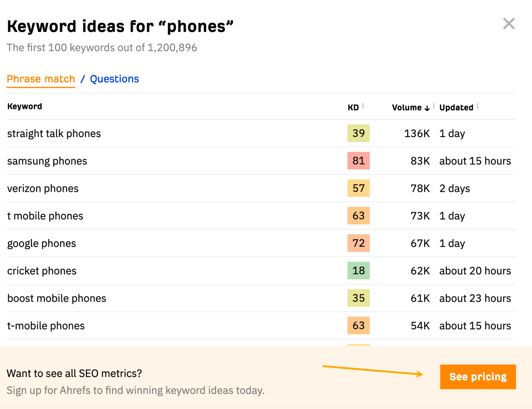
Task: Open the KD metric info tooltip
Action: (364, 105)
